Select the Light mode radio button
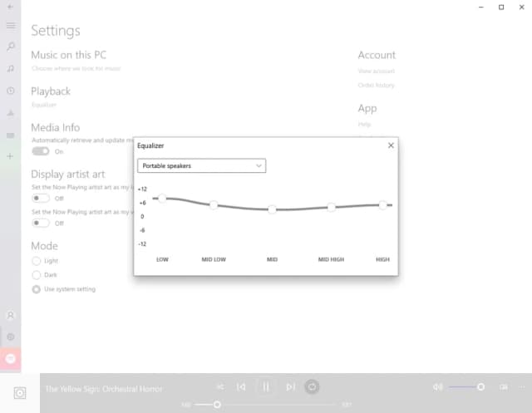Screen dimensions: 532x413 coord(37,261)
